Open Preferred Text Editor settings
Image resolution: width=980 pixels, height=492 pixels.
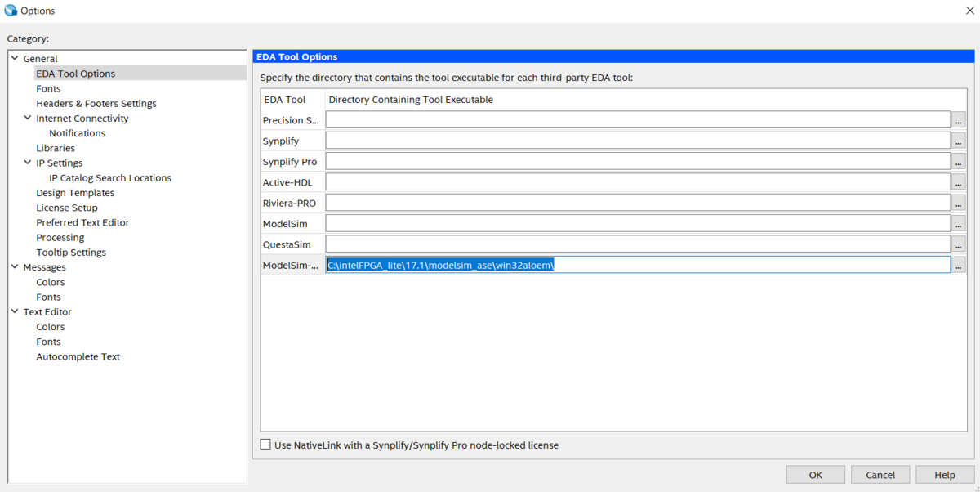click(82, 222)
